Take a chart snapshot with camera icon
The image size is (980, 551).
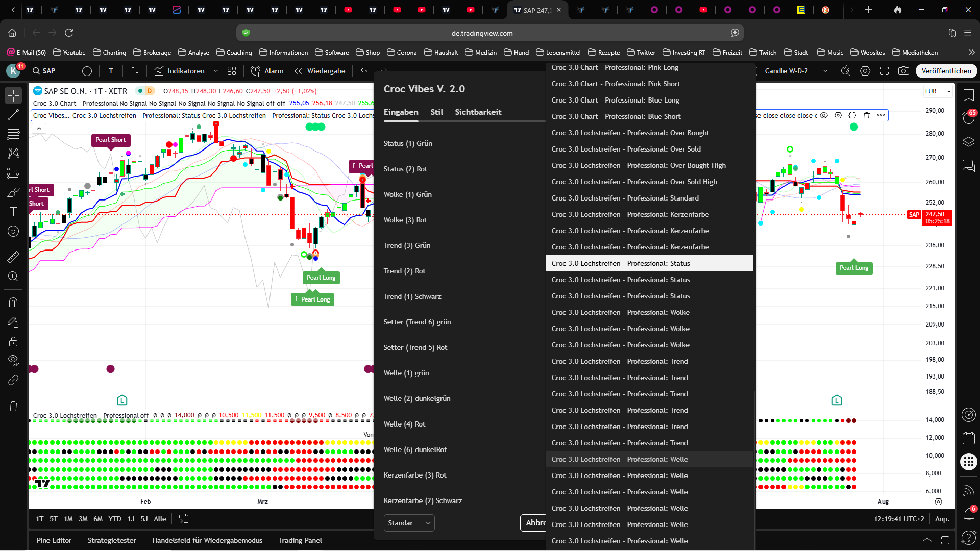pos(903,71)
